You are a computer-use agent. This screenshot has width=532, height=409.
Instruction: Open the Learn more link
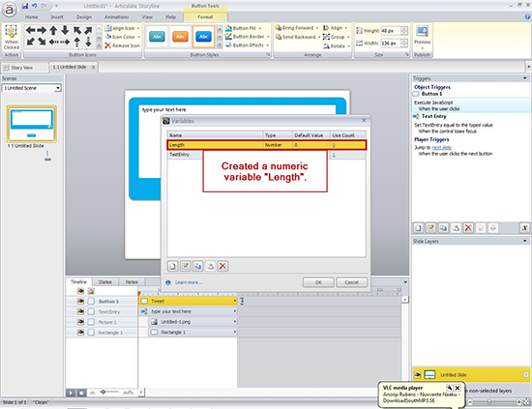pyautogui.click(x=189, y=282)
